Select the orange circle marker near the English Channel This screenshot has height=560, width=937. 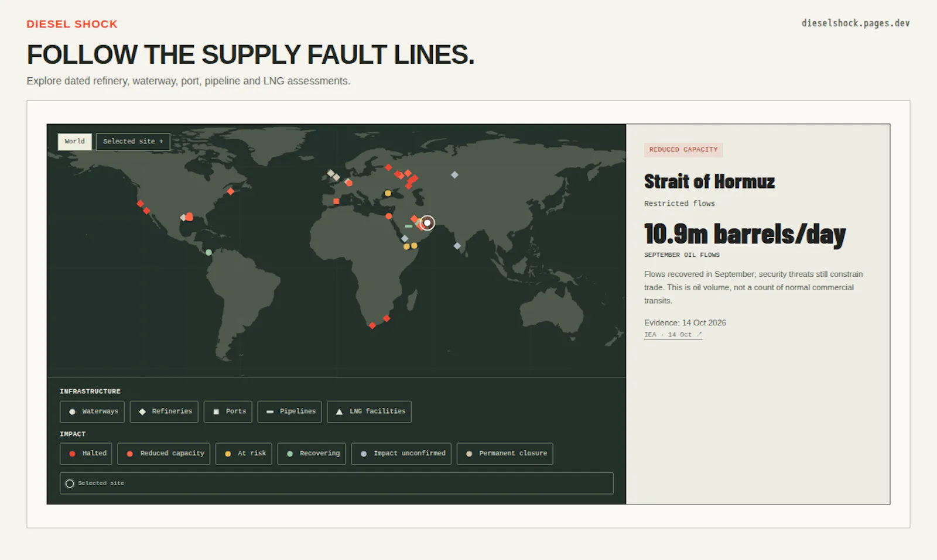point(349,183)
